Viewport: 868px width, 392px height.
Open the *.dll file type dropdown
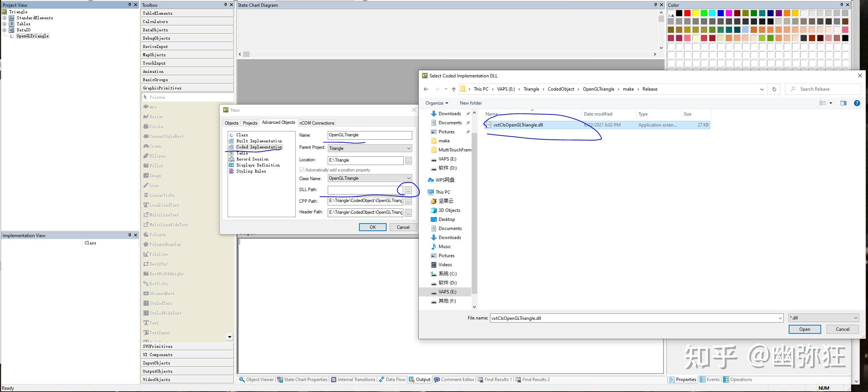(823, 318)
